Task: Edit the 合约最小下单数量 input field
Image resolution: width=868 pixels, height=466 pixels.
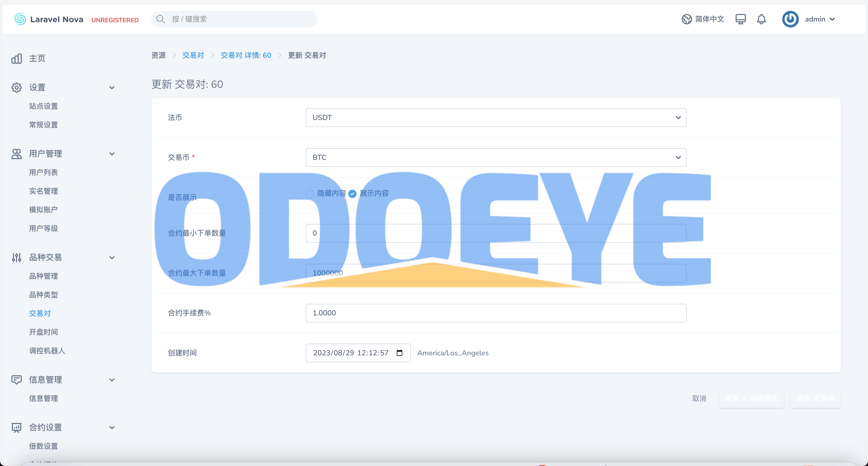Action: tap(495, 232)
